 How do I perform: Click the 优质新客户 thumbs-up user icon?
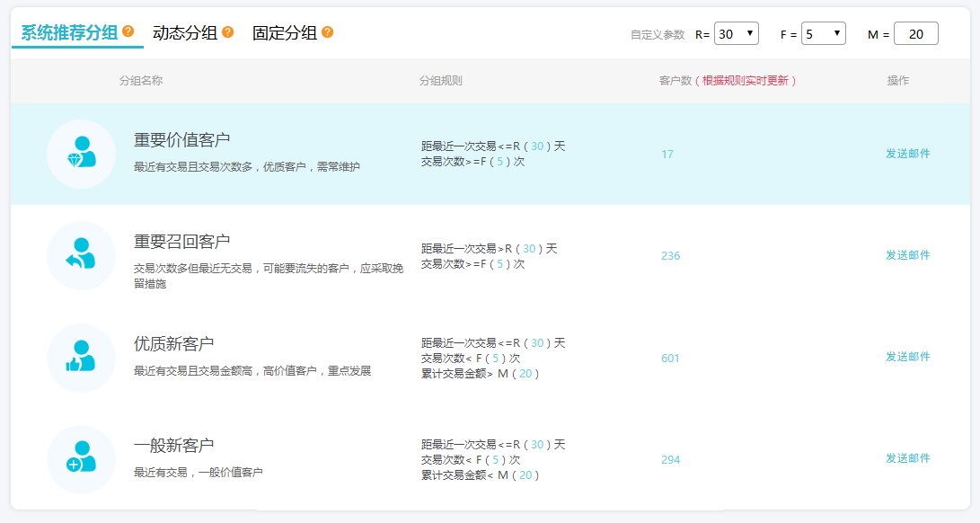(81, 358)
